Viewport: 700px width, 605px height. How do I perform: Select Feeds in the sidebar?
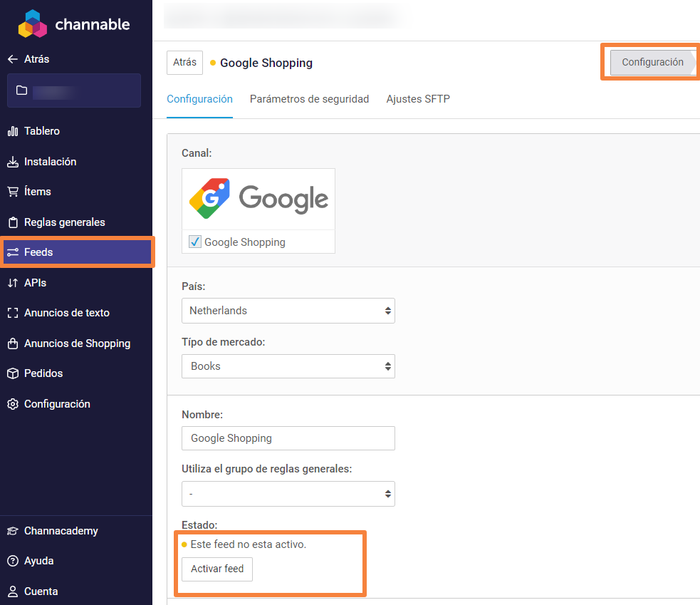[77, 252]
